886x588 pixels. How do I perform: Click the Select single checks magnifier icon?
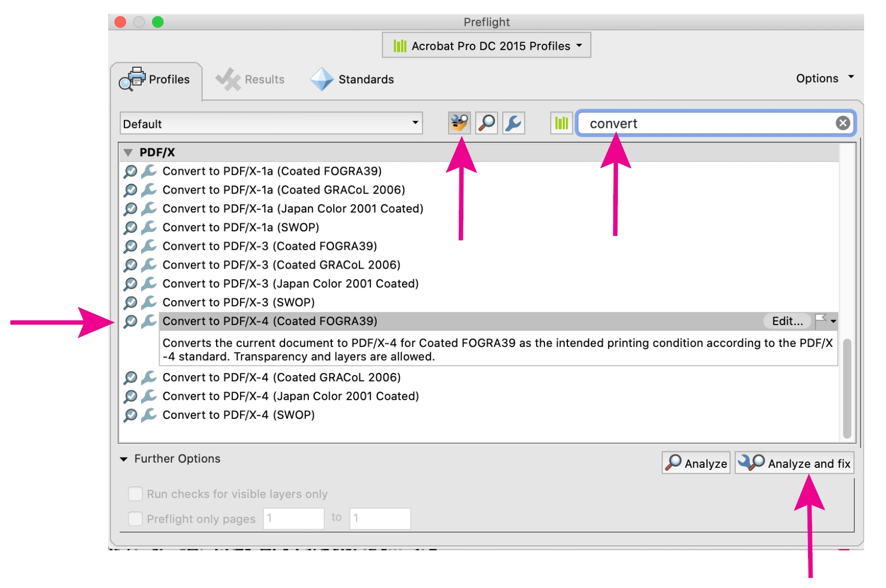click(487, 123)
